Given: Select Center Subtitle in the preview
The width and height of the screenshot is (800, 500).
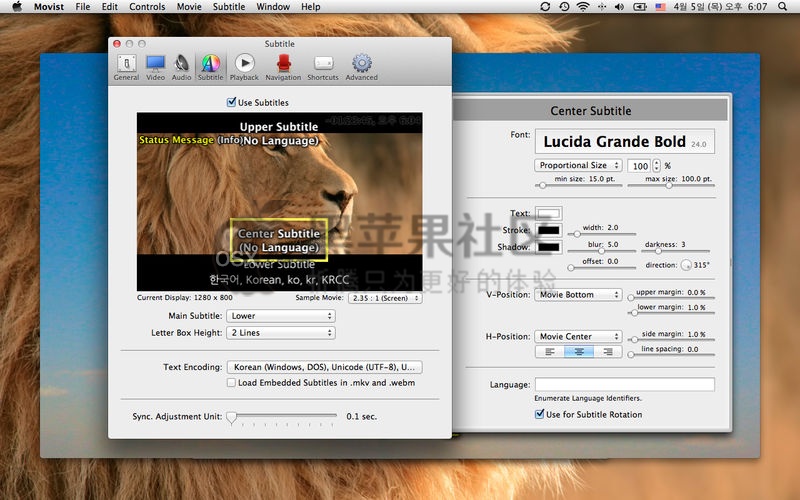Looking at the screenshot, I should pos(279,240).
